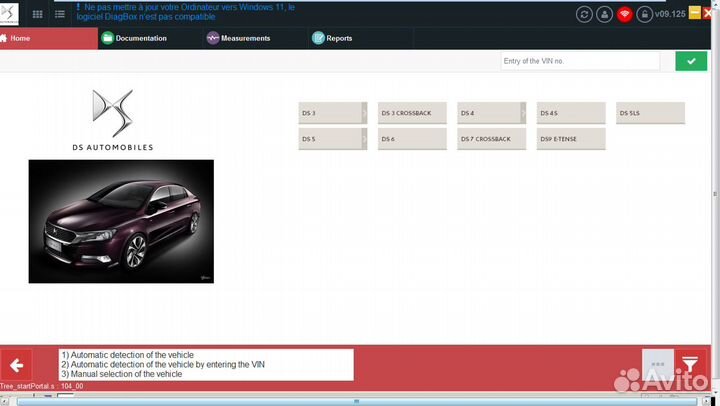Click the DS logo in top-left corner
Viewport: 720px width, 406px height.
[9, 14]
